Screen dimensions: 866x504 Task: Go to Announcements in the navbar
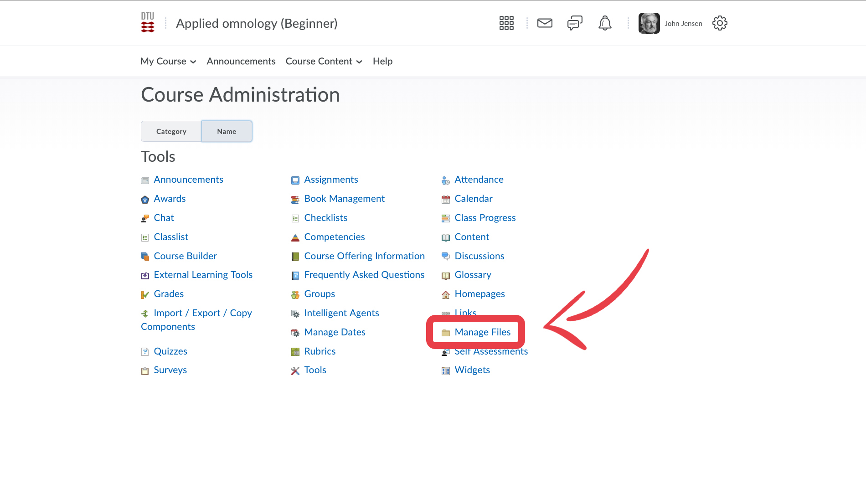pos(241,61)
